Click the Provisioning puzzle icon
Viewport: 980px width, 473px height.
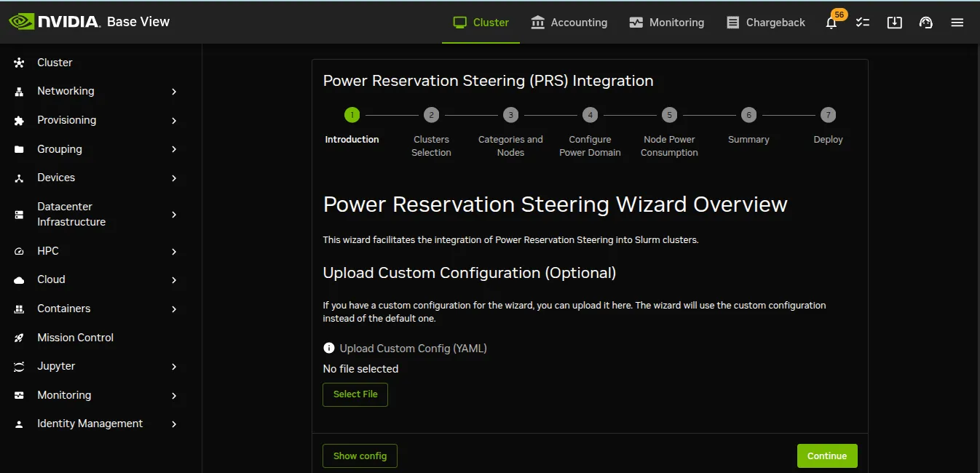click(20, 121)
